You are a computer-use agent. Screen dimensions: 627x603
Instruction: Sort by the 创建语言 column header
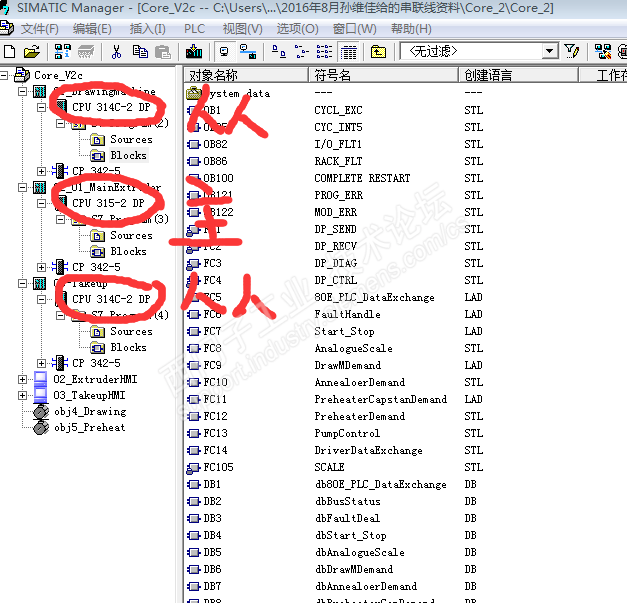(519, 75)
